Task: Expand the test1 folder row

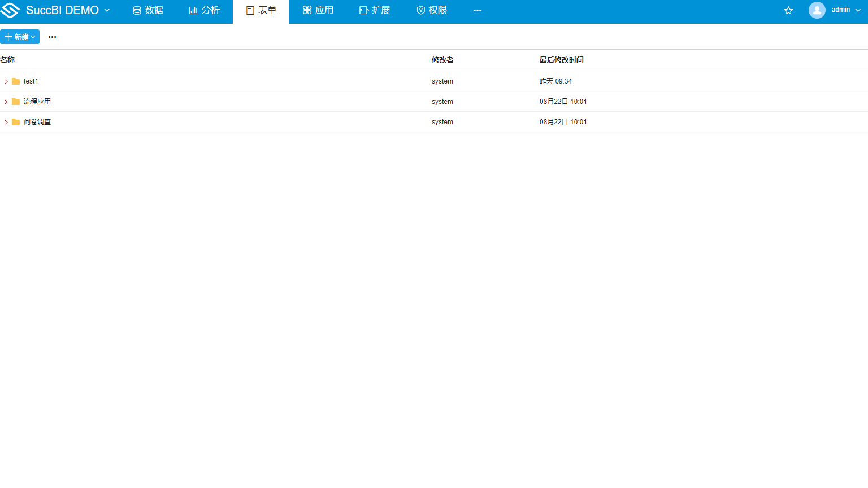Action: 6,81
